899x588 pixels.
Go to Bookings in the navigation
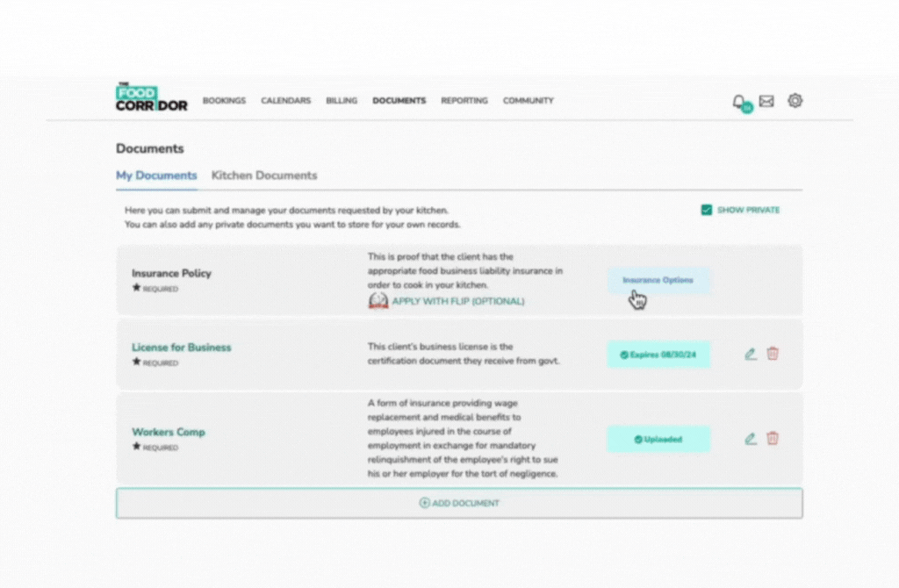tap(224, 101)
